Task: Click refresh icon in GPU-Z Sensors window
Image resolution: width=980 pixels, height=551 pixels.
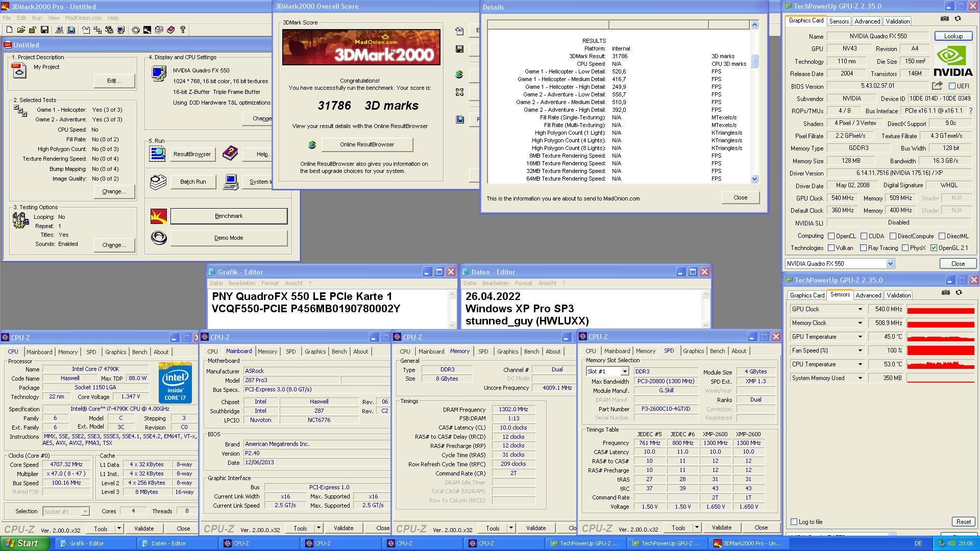Action: coord(959,292)
